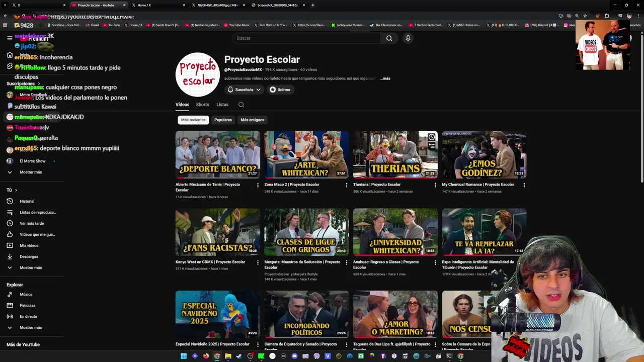Open Incomodando Políticos video thumbnail
The height and width of the screenshot is (362, 644).
(307, 314)
